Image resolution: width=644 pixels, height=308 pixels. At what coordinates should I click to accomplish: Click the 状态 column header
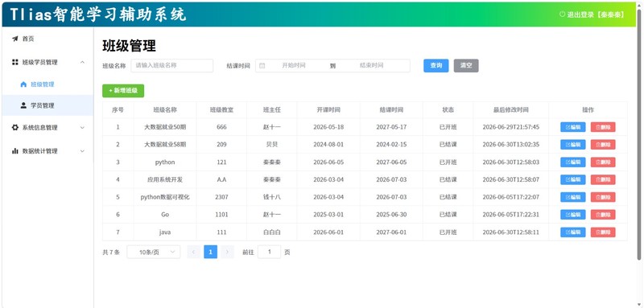[448, 110]
